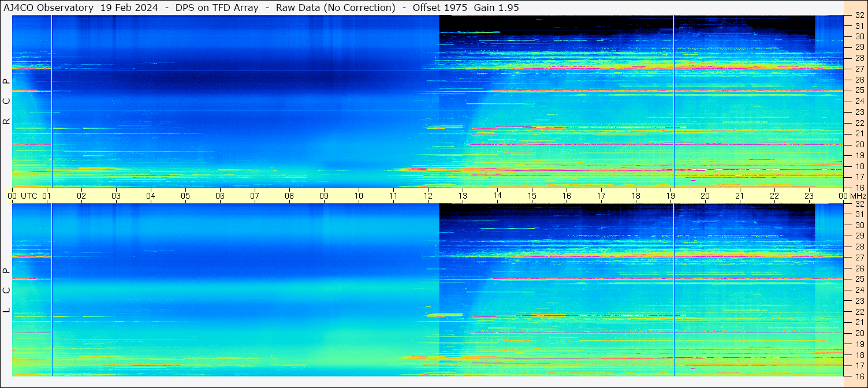Viewport: 868px width, 388px height.
Task: Click hour label 06 on the time axis
Action: tap(220, 196)
